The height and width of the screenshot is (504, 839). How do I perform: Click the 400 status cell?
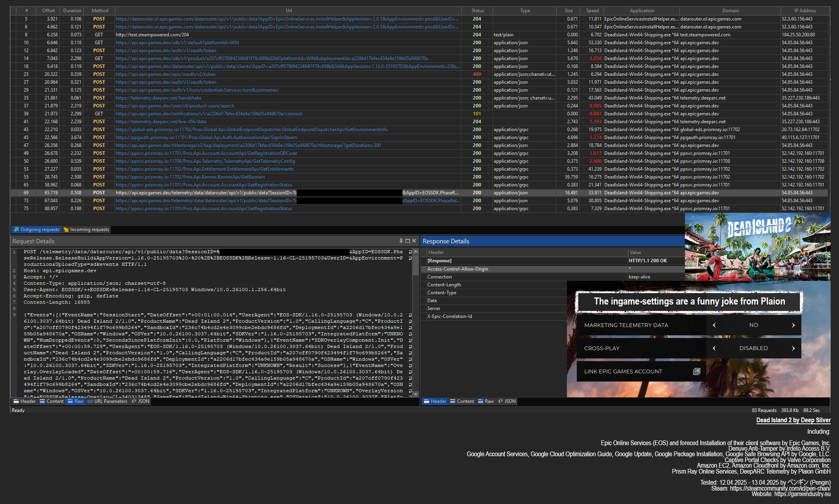coord(477,74)
